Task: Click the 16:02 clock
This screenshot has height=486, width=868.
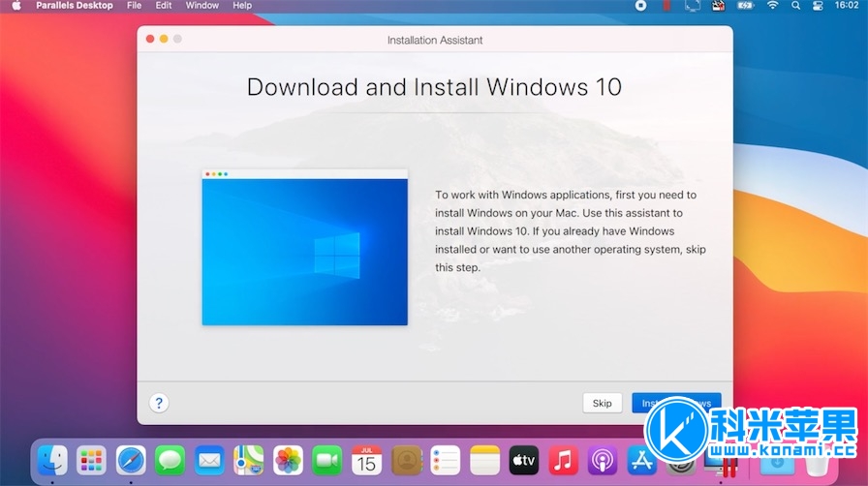Action: (x=847, y=6)
